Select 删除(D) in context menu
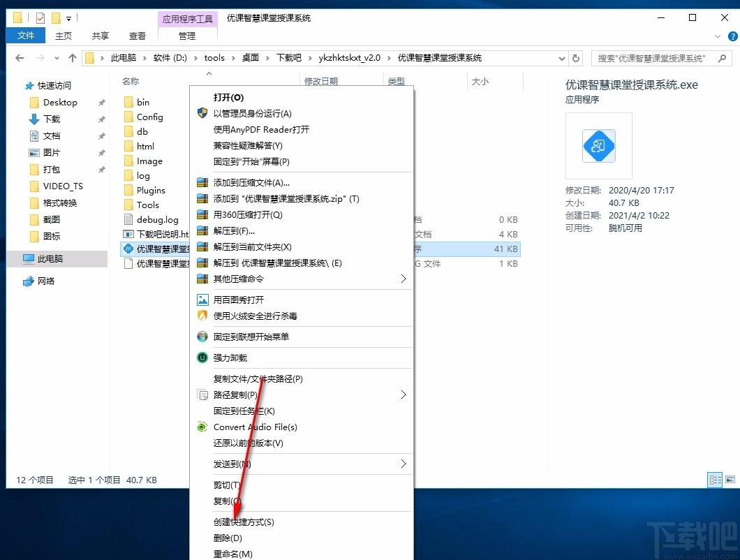The width and height of the screenshot is (740, 560). (228, 538)
